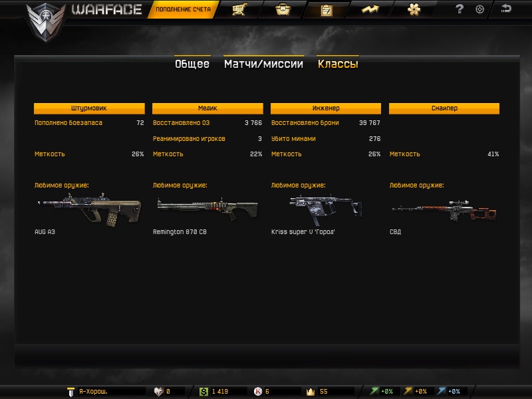
Task: Open the ratings chart arrow icon
Action: pos(370,9)
